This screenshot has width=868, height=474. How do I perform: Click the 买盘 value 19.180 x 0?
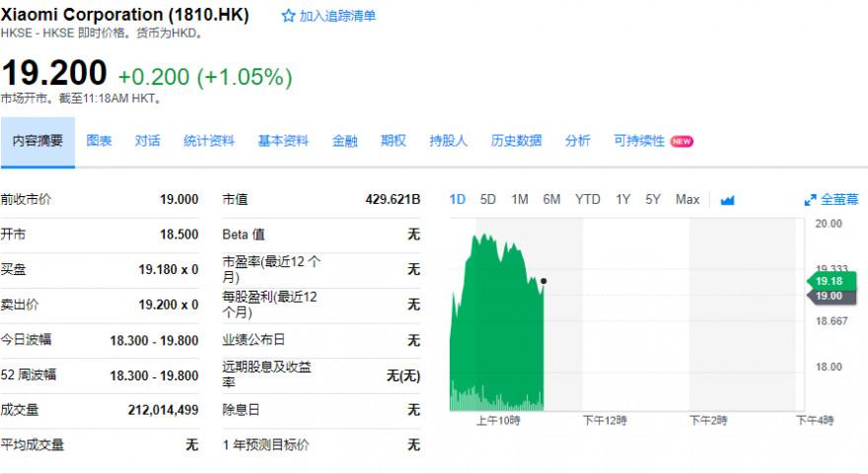(169, 269)
